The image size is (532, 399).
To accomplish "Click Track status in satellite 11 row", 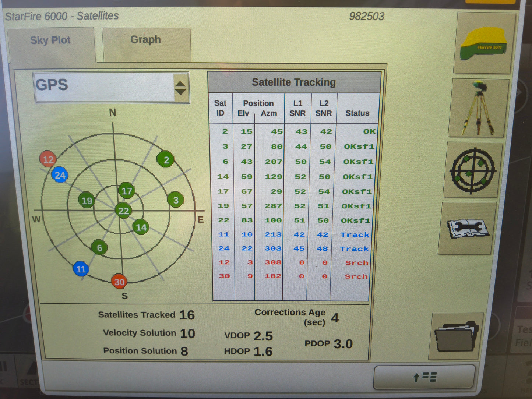I will 355,234.
